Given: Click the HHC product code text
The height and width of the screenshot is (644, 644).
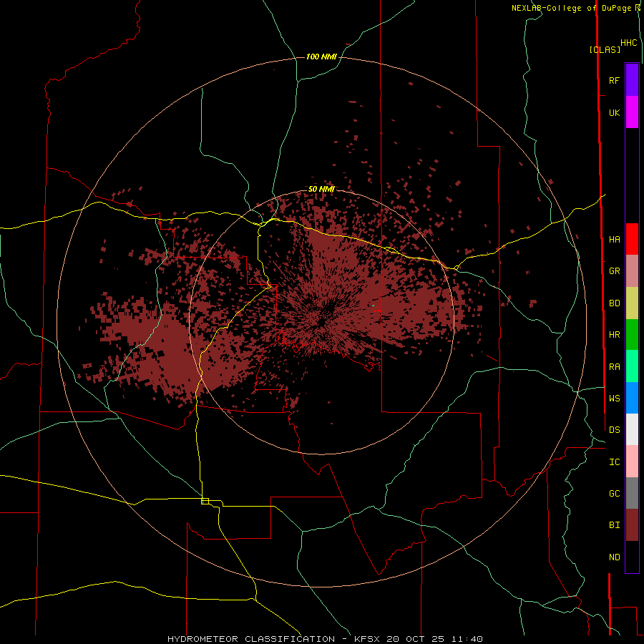Looking at the screenshot, I should [628, 43].
